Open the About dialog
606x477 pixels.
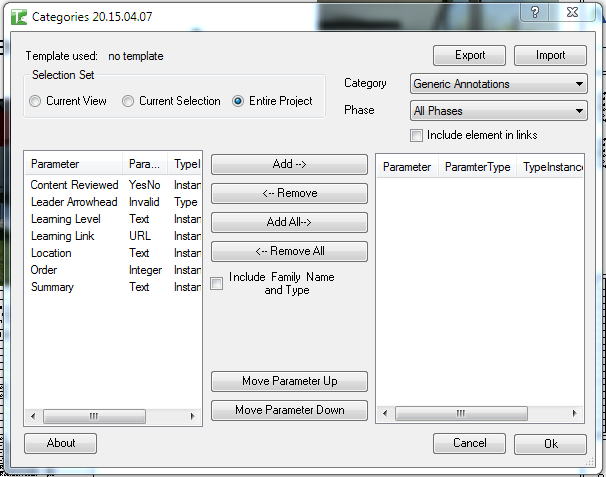(x=61, y=443)
